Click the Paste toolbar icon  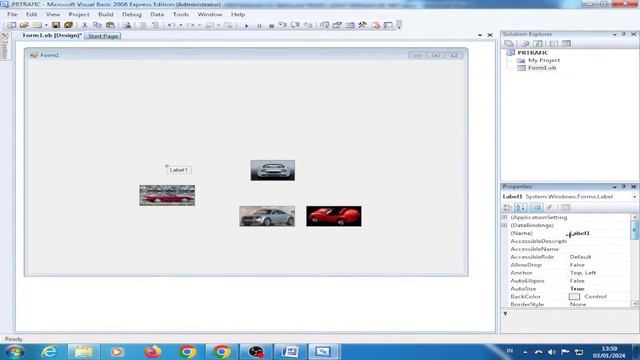coord(110,25)
